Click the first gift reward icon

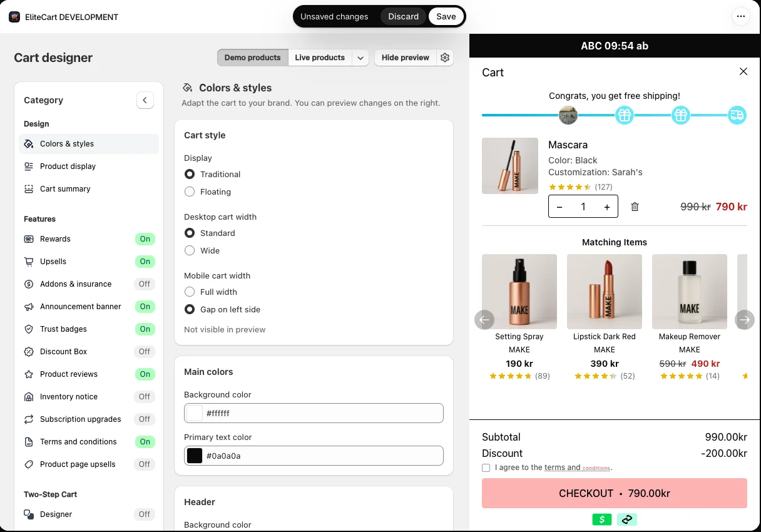625,115
